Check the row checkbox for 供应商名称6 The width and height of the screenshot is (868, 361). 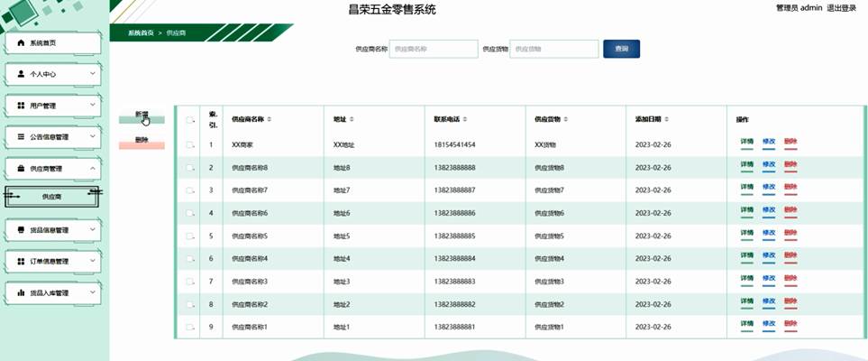189,213
